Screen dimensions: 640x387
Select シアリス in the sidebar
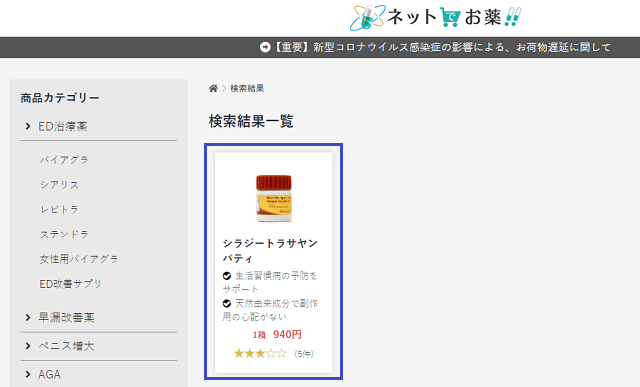[59, 185]
